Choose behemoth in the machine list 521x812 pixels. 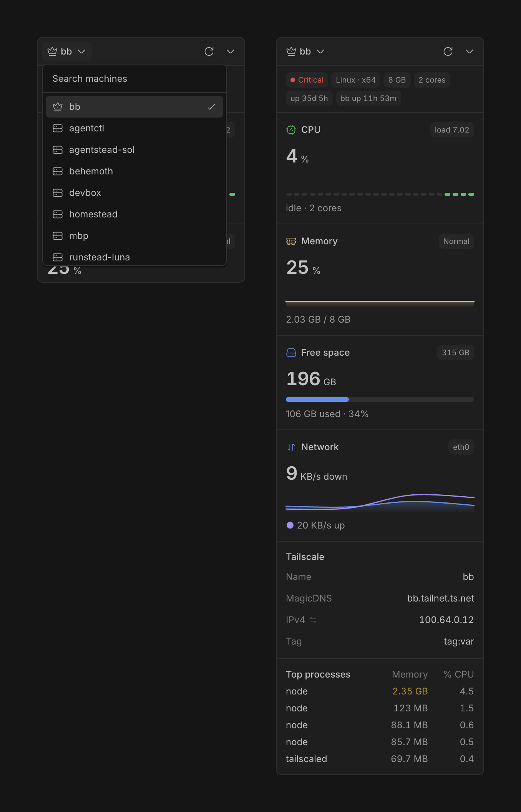point(134,171)
